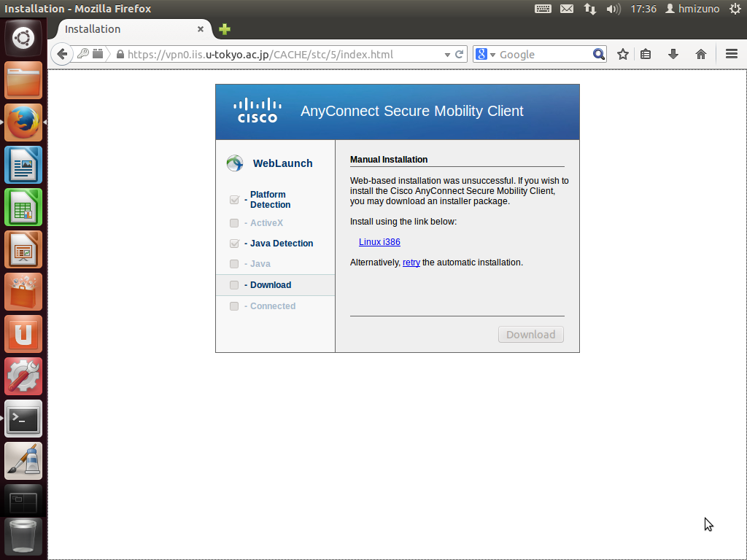
Task: Open the Files manager from the launcher
Action: click(x=23, y=80)
